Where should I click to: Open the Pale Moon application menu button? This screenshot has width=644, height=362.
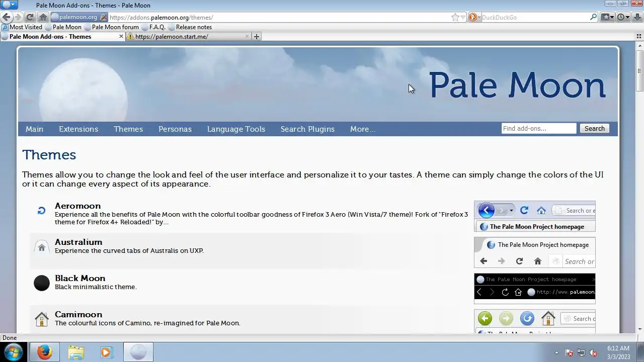coord(10,5)
